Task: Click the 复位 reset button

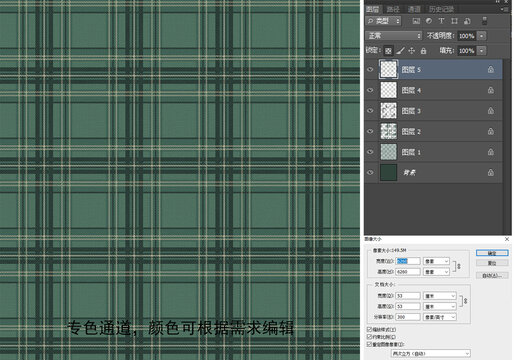Action: tap(492, 263)
